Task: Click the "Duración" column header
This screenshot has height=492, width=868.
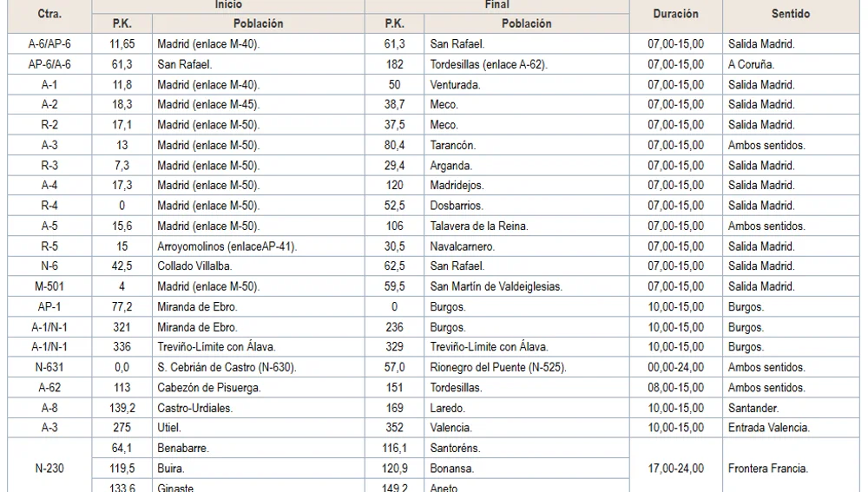Action: click(x=674, y=15)
